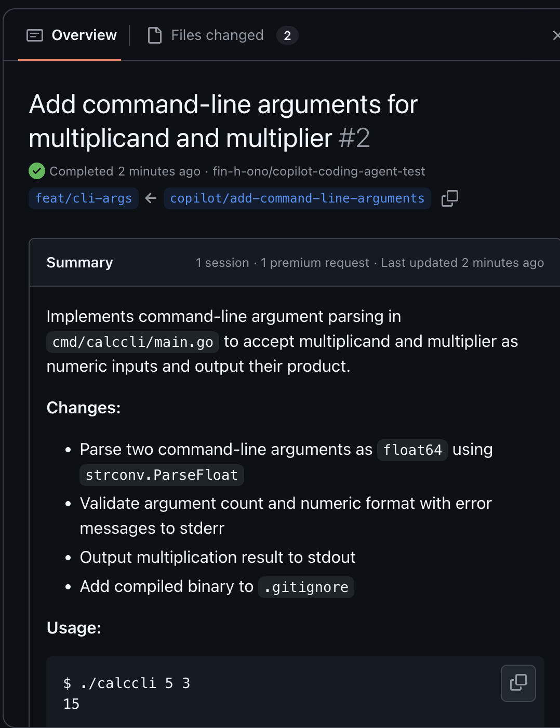Open the Files changed tab

217,35
